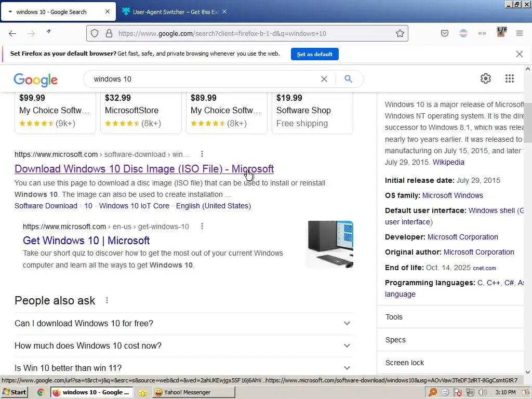Expand 'How much does Windows 10 cost now?'
The width and height of the screenshot is (532, 399).
pyautogui.click(x=183, y=345)
